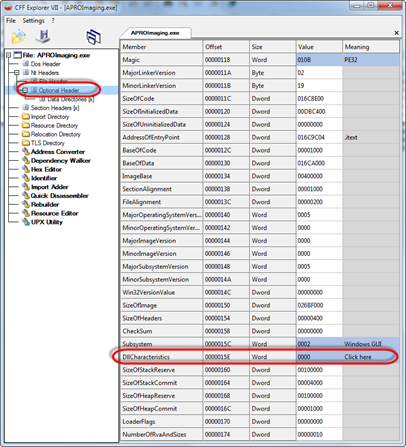Screen dimensions: 406x447
Task: Click the Quick Disassembler tool icon
Action: (x=26, y=195)
